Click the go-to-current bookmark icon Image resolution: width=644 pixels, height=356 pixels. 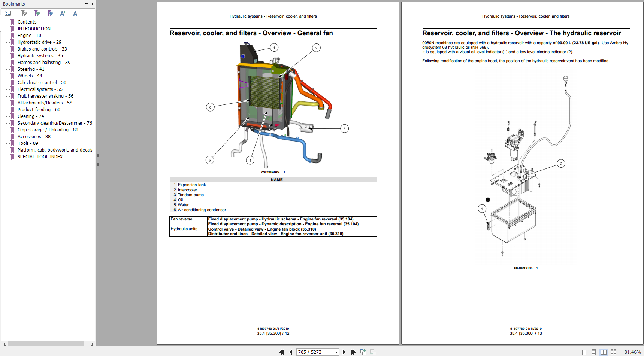[50, 13]
